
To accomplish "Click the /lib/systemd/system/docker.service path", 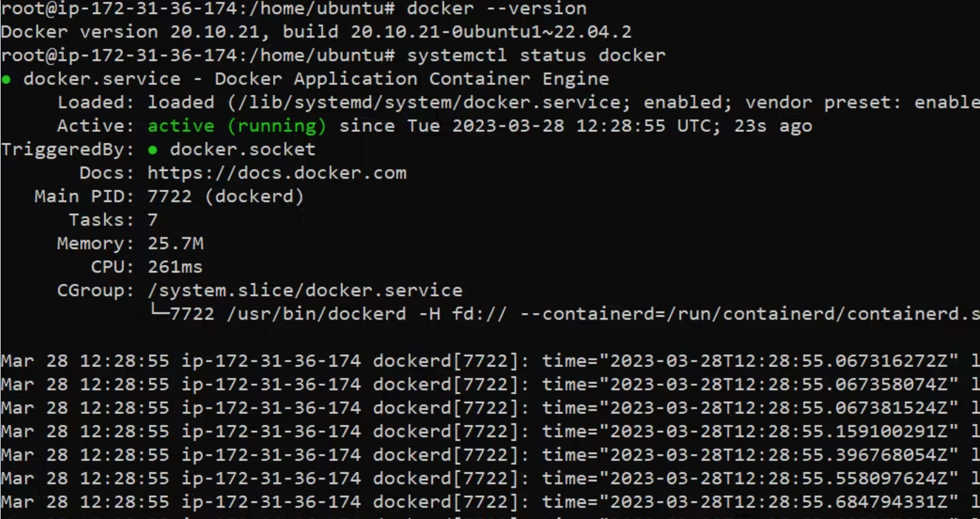I will [429, 103].
